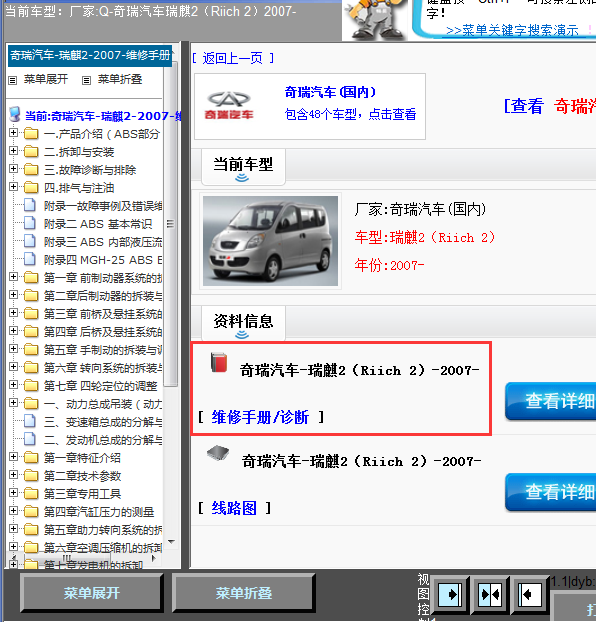
Task: Click the 返回上一页 link
Action: (233, 59)
